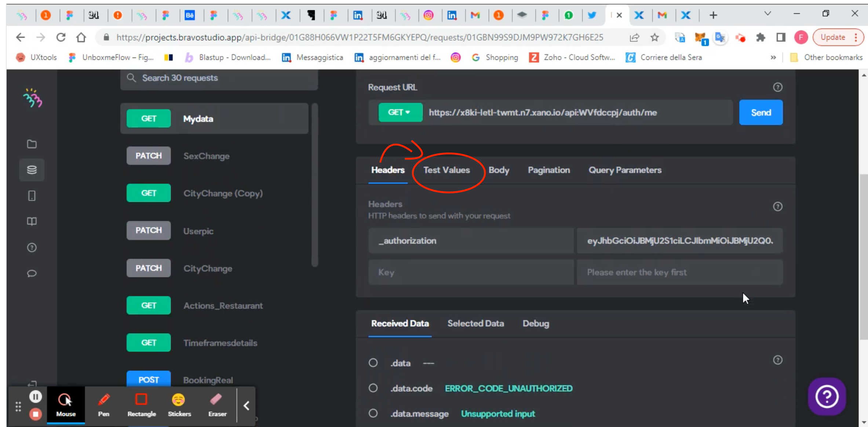Select the Rectangle annotation tool

[x=142, y=405]
